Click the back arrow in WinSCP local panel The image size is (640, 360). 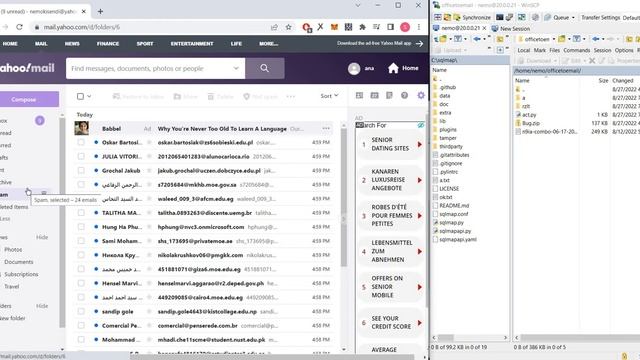pyautogui.click(x=477, y=39)
